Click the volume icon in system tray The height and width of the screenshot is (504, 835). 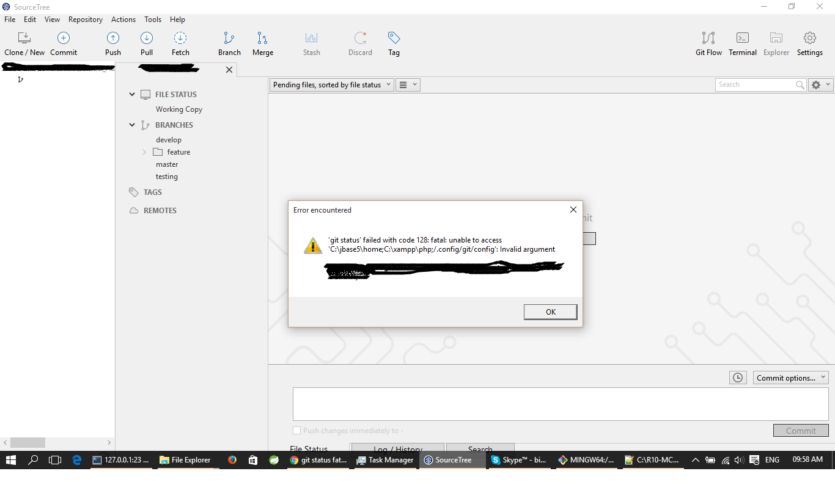click(739, 460)
